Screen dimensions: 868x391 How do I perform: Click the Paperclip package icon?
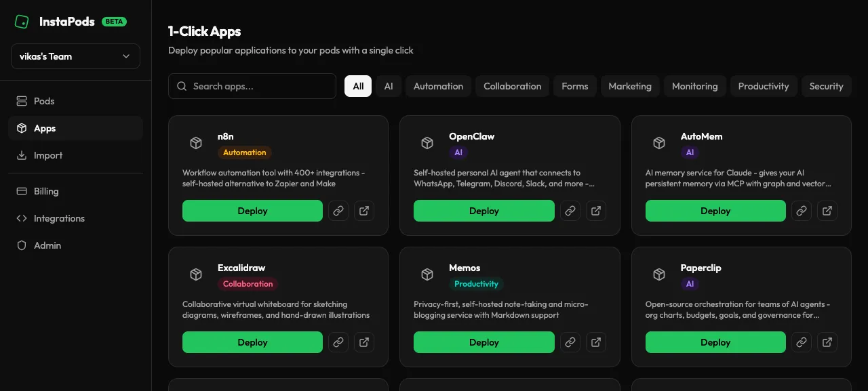pyautogui.click(x=659, y=275)
